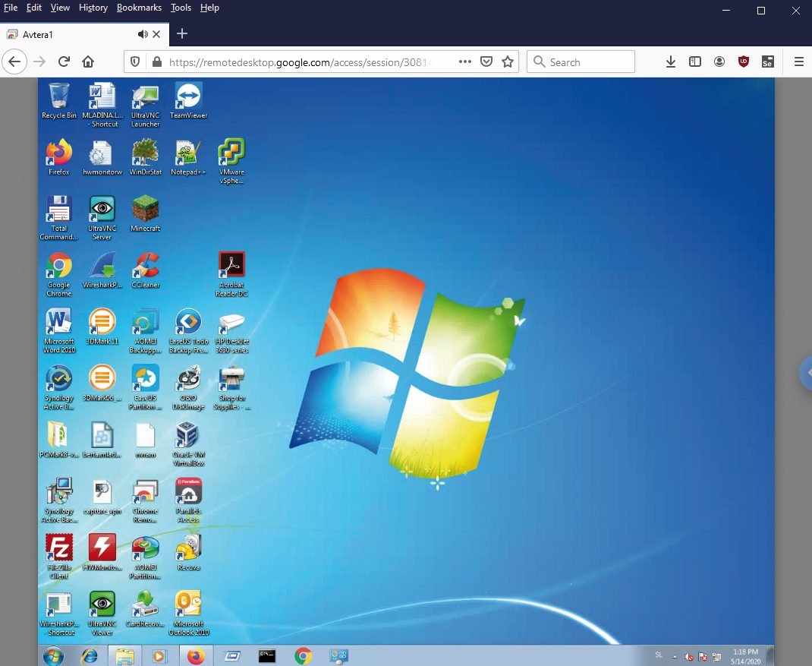This screenshot has width=812, height=666.
Task: Open the VMware vSphere shortcut
Action: tap(231, 162)
